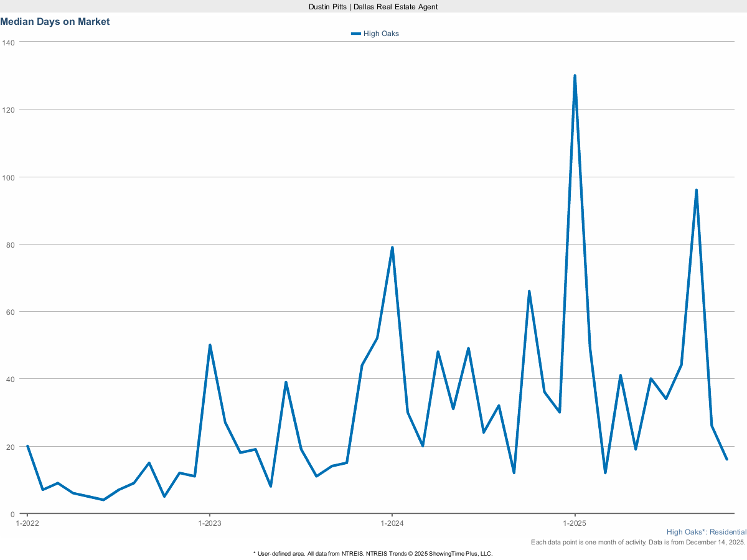
Task: Select the late-2025 peak near 96 days
Action: (x=696, y=190)
